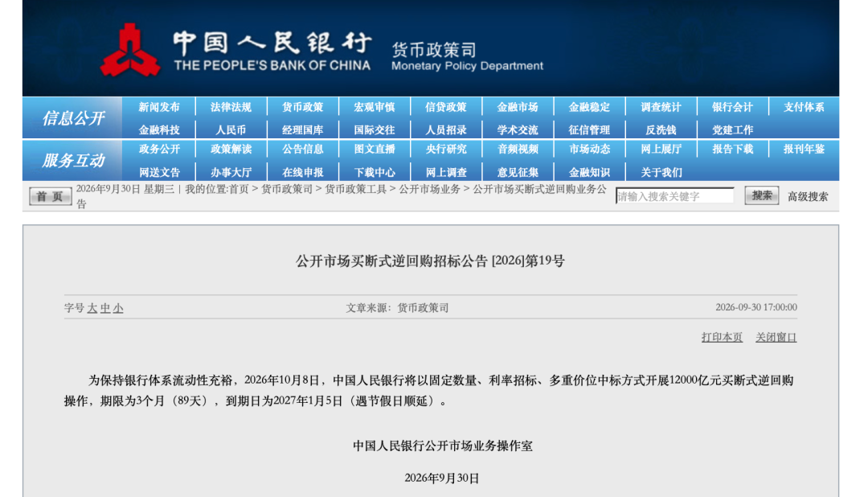Open 货币政策工具 breadcrumb link

point(355,189)
